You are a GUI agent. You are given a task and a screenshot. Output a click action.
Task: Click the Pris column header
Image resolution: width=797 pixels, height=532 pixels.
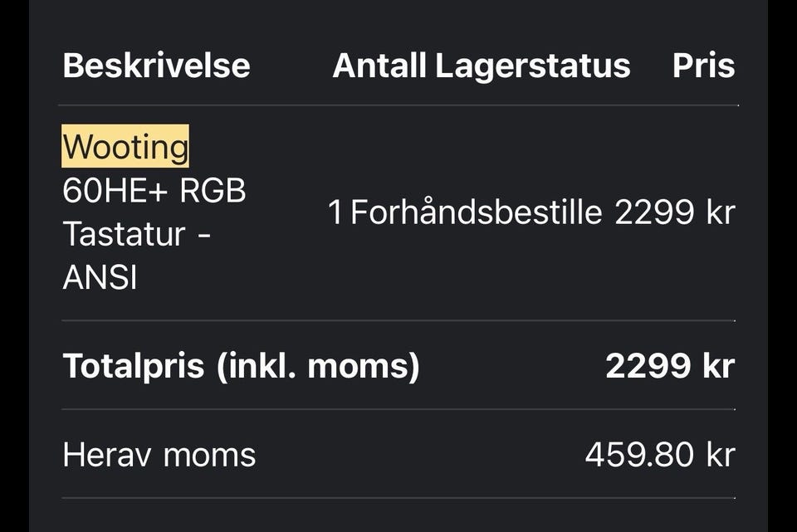[x=703, y=66]
